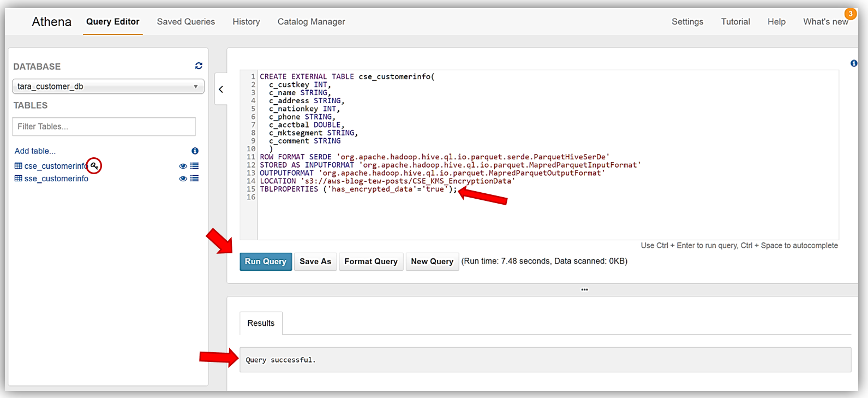The height and width of the screenshot is (398, 868).
Task: Click the three-dot results pane resize handle
Action: [584, 289]
